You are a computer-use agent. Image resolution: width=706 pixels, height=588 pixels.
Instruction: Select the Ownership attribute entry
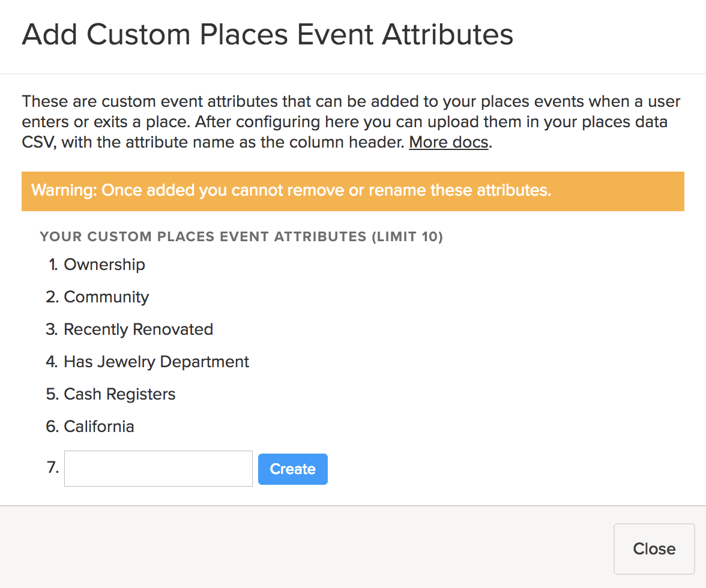104,265
